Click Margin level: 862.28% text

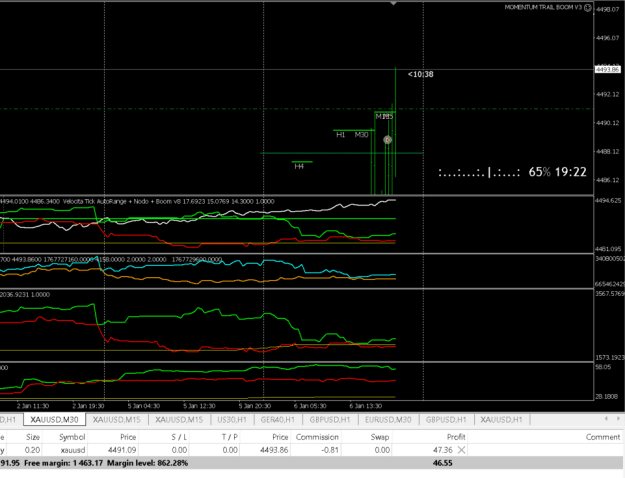point(147,463)
